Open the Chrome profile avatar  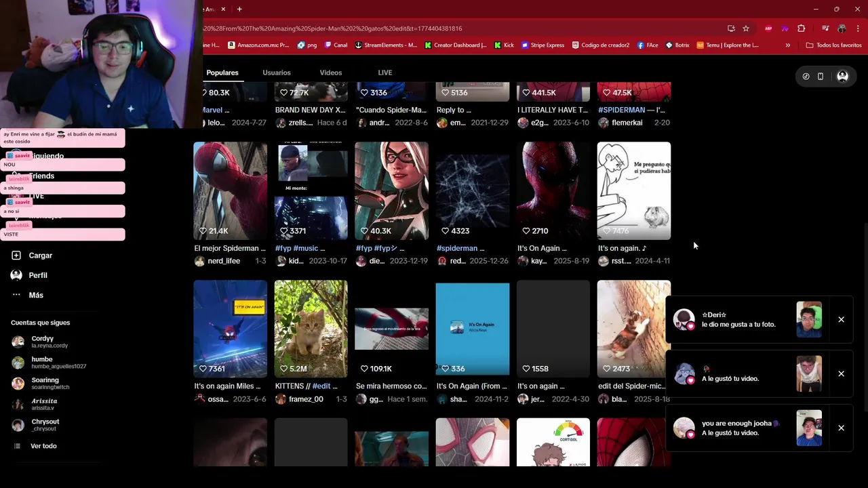842,28
